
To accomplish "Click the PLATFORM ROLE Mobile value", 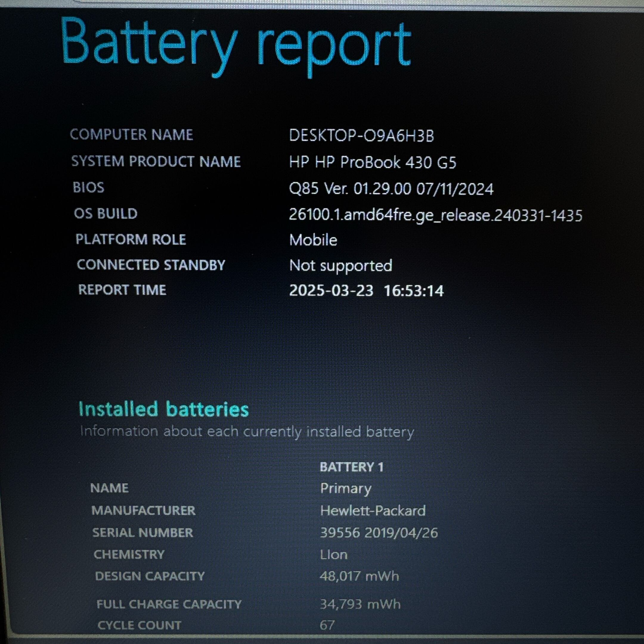I will (x=313, y=240).
